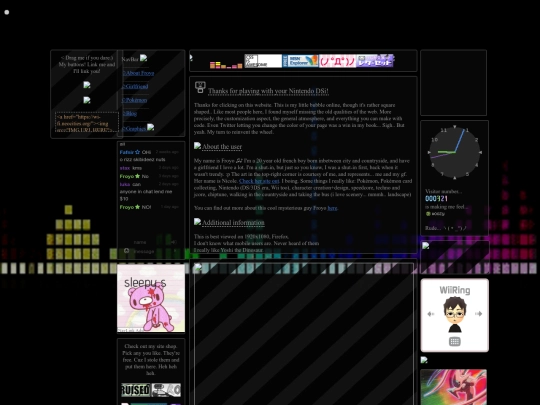
Task: Click the broken image beside Graphics link
Action: coord(150,127)
